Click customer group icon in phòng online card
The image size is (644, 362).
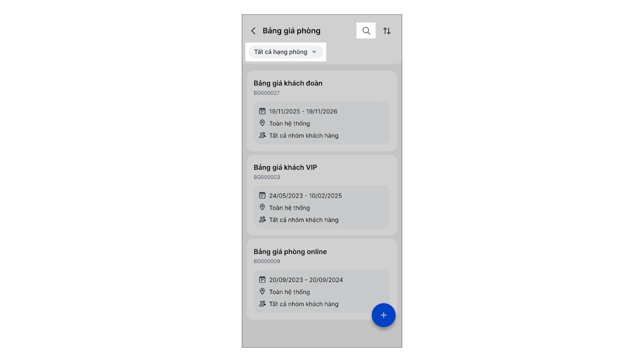[x=262, y=304]
